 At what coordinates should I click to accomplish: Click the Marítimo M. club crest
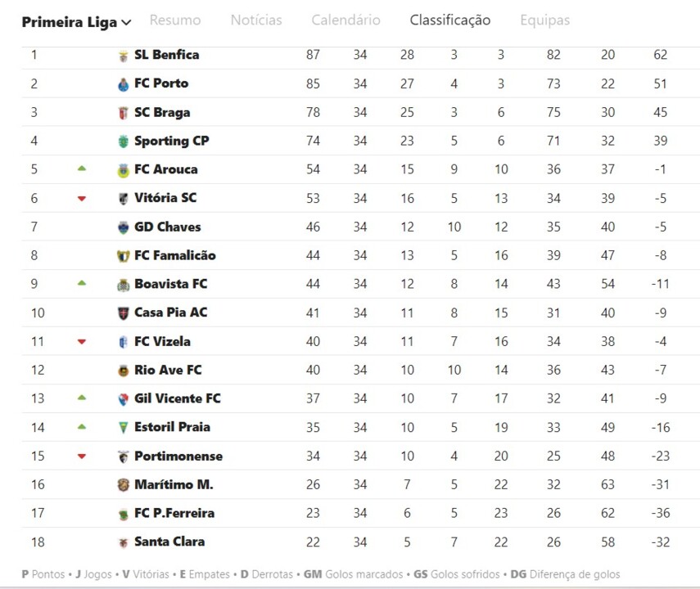click(124, 485)
